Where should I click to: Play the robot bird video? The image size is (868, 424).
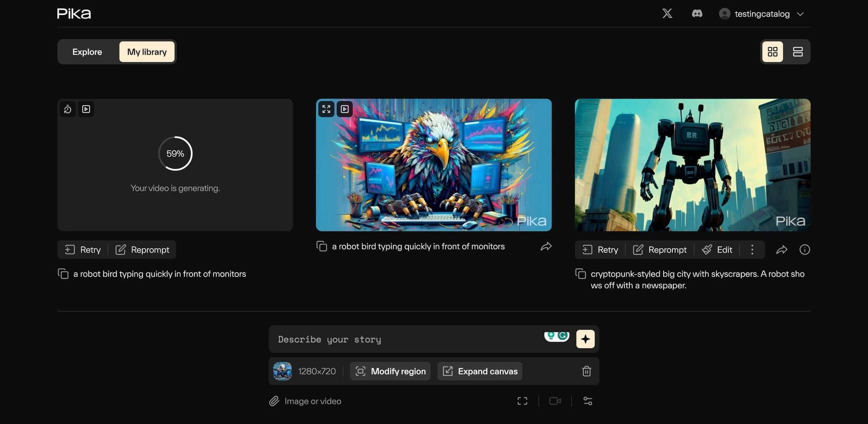(x=345, y=109)
